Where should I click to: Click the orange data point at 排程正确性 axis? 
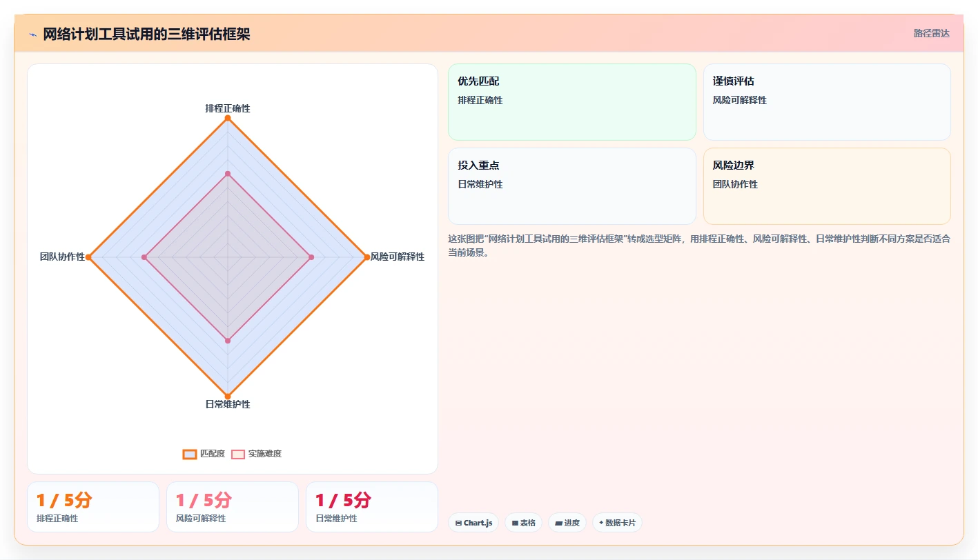pos(228,119)
